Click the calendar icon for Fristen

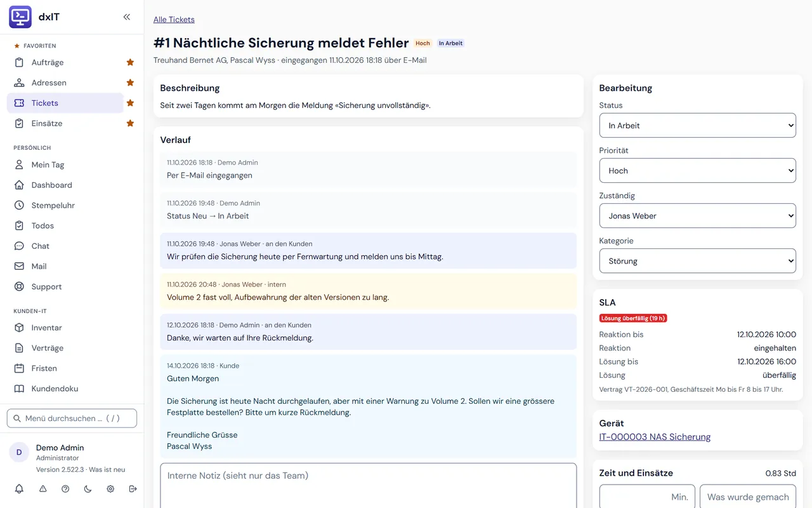pos(19,368)
